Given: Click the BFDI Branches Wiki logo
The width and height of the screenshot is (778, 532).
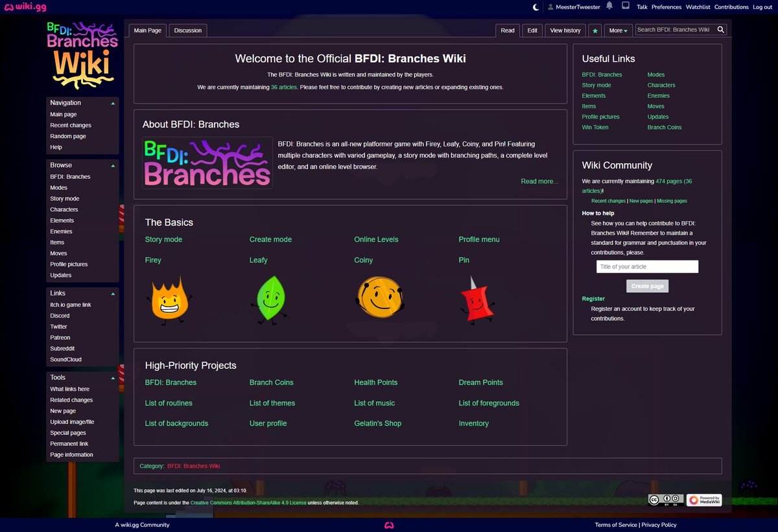Looking at the screenshot, I should pos(82,55).
